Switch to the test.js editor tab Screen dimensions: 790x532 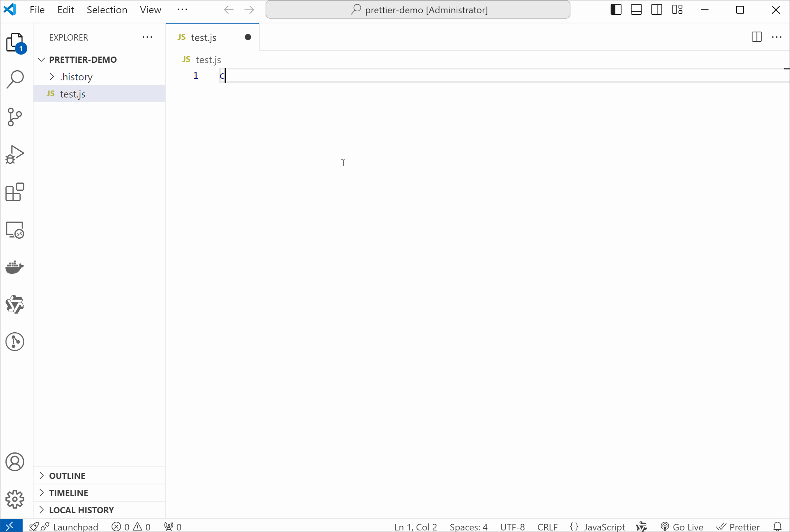(x=204, y=37)
